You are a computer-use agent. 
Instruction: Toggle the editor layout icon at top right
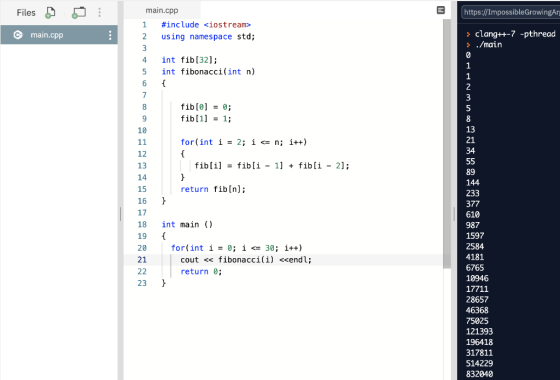[x=441, y=10]
